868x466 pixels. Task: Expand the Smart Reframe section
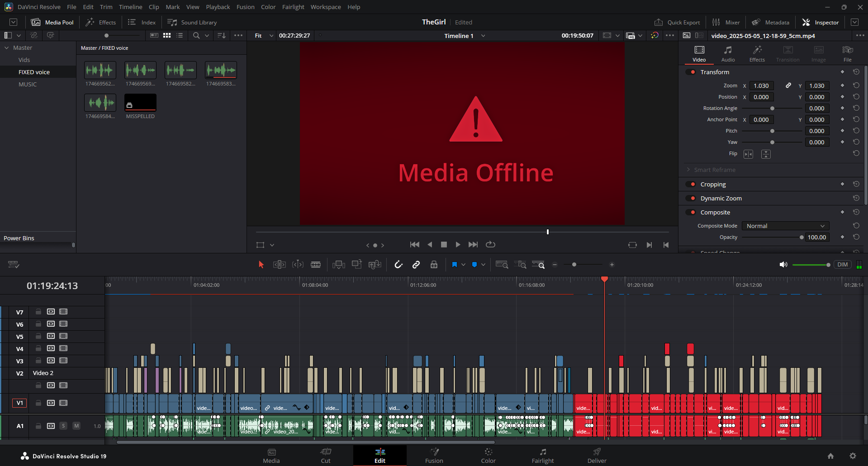click(x=688, y=170)
